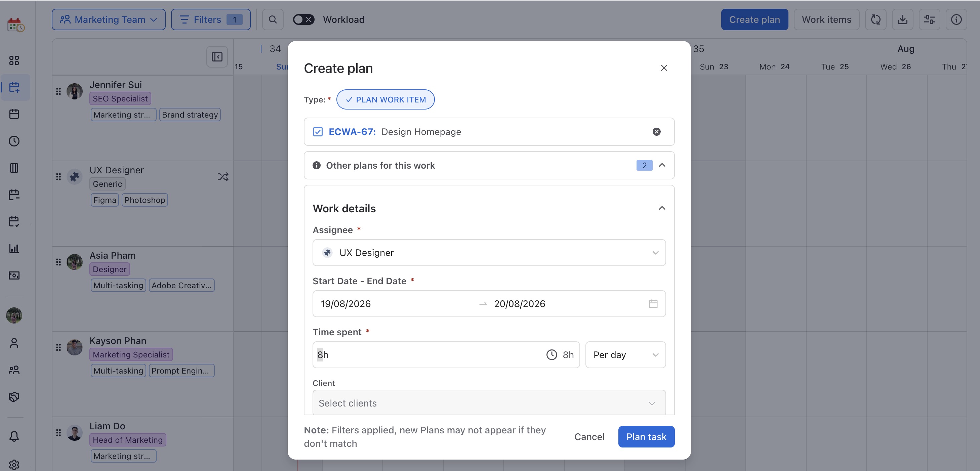Viewport: 980px width, 471px height.
Task: Open the clock timesheet sidebar icon
Action: (14, 141)
